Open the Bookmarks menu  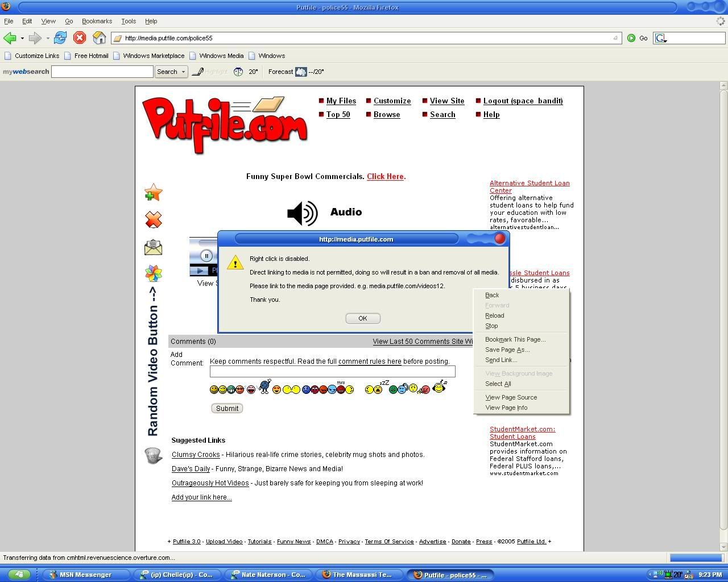coord(97,21)
